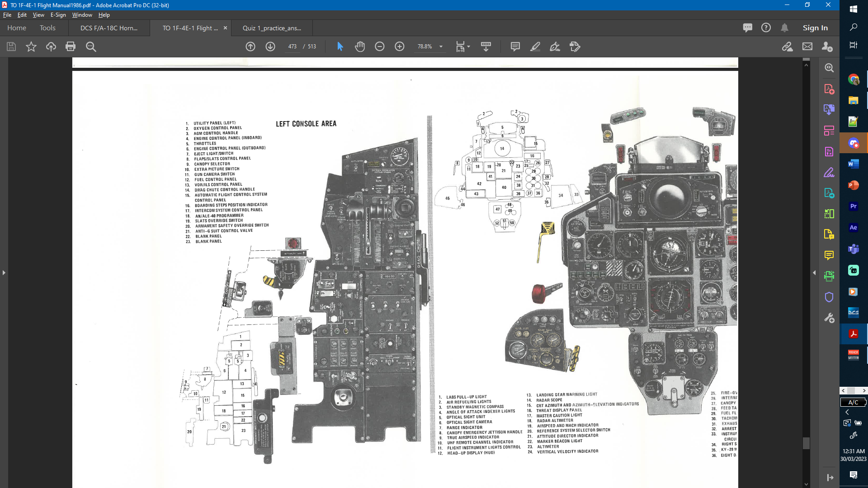Bookmark the file with the star icon
The height and width of the screenshot is (488, 868).
pos(31,47)
